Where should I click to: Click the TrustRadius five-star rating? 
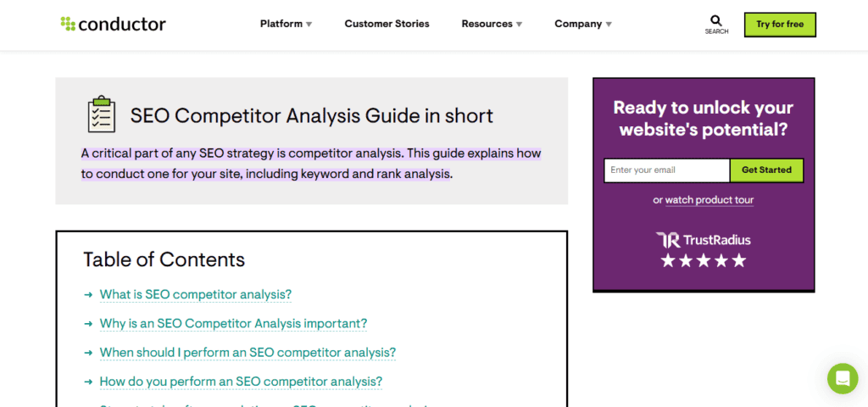[703, 261]
